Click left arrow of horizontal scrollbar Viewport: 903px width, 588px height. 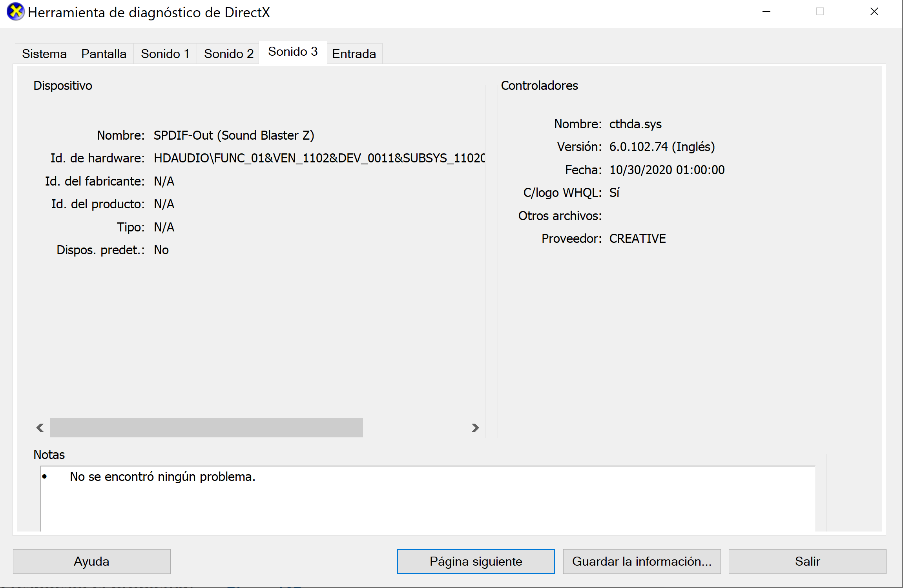tap(40, 428)
